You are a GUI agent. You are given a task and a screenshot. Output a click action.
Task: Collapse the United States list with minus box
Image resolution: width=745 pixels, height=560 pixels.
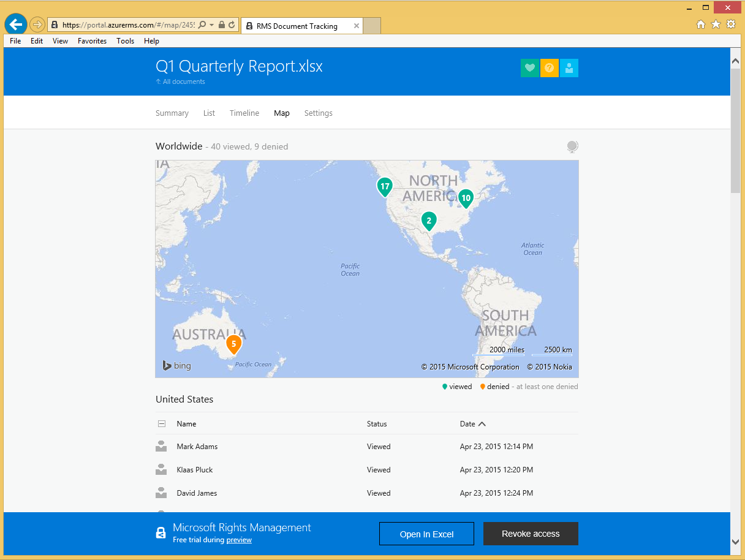point(162,424)
